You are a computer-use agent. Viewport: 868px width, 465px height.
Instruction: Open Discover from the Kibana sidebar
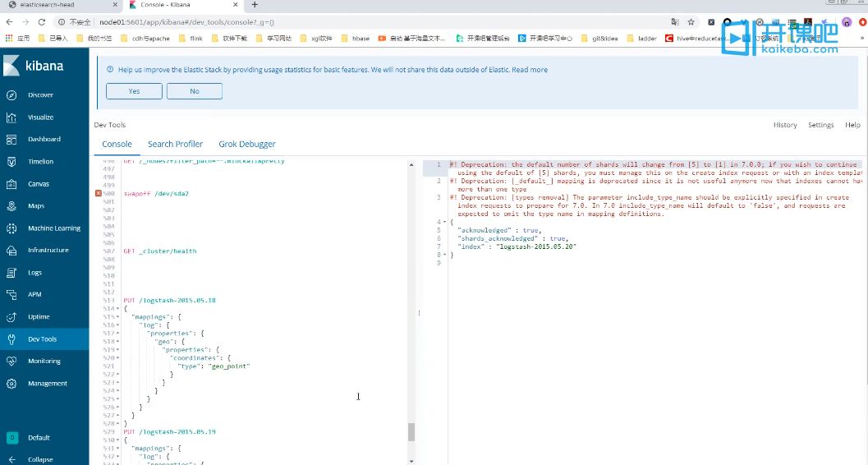tap(39, 95)
